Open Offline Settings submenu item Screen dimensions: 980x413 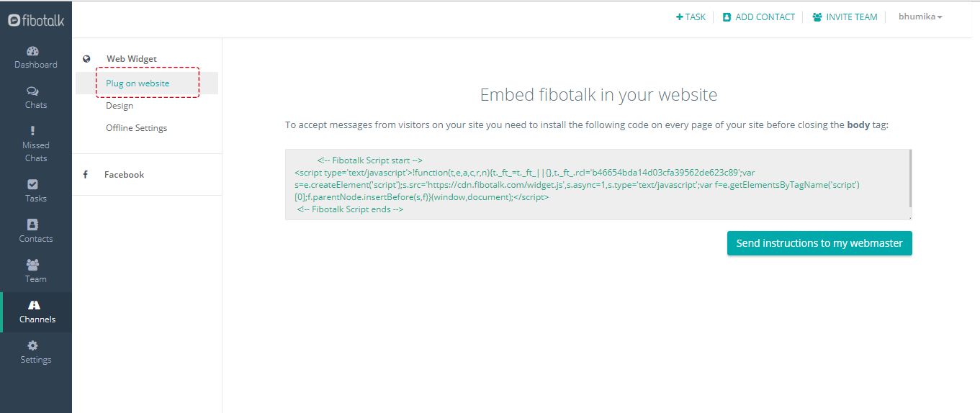[136, 128]
